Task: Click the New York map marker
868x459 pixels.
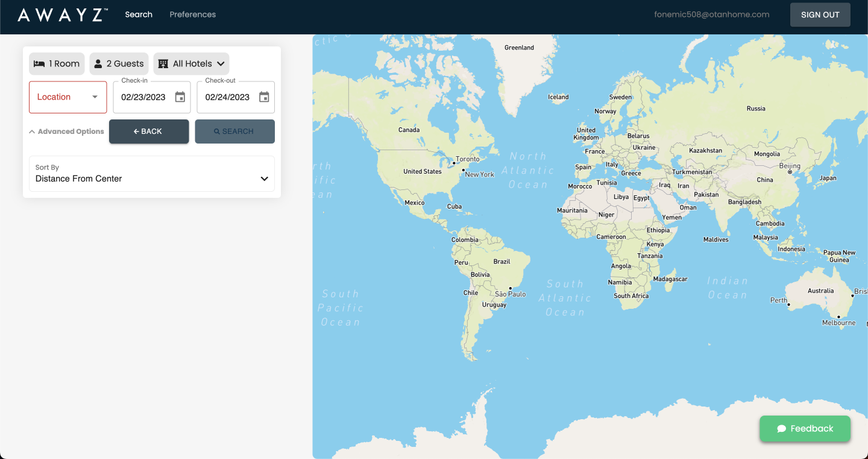Action: (x=463, y=170)
